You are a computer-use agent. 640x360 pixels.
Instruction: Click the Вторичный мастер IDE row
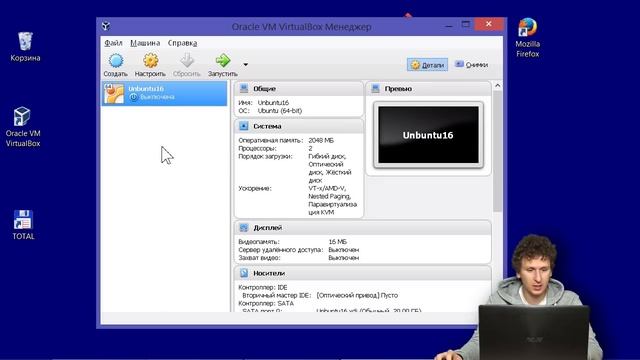[x=320, y=295]
